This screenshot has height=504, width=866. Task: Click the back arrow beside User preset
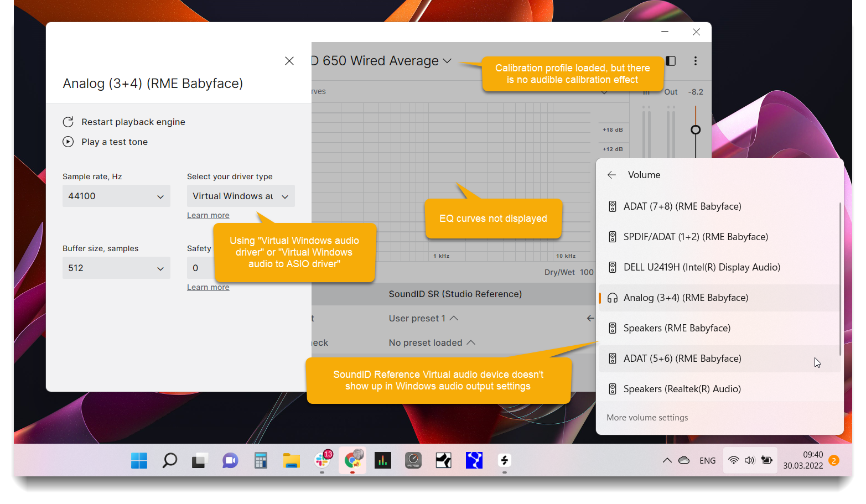click(x=590, y=318)
